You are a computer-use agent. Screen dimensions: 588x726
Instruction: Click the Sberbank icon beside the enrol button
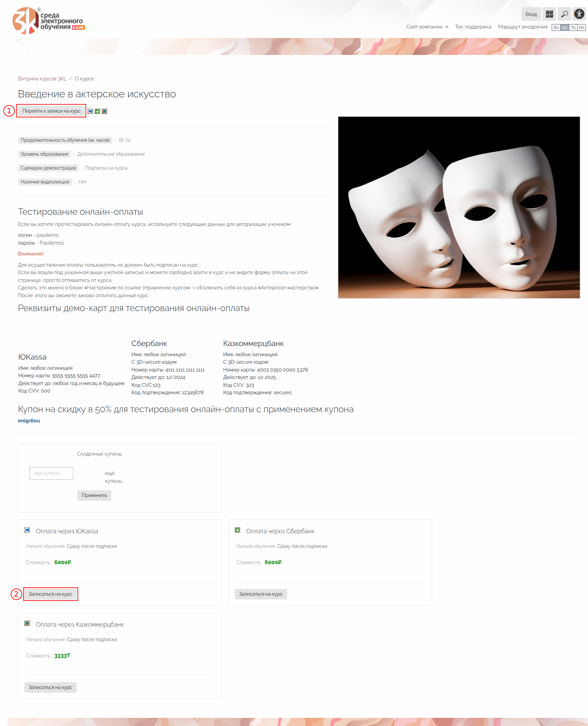click(x=97, y=111)
